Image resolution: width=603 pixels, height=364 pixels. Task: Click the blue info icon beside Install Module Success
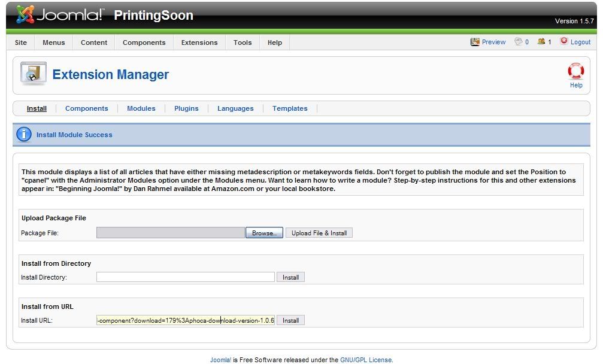(x=24, y=135)
